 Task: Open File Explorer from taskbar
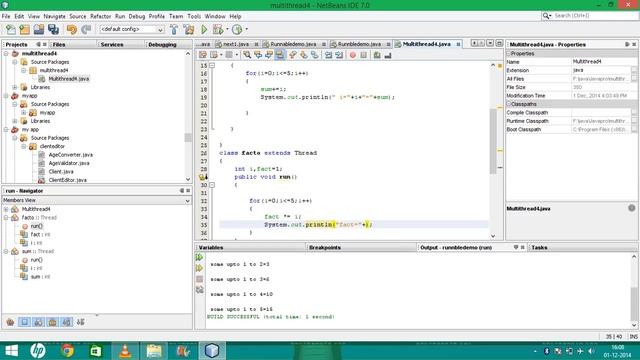coord(154,351)
